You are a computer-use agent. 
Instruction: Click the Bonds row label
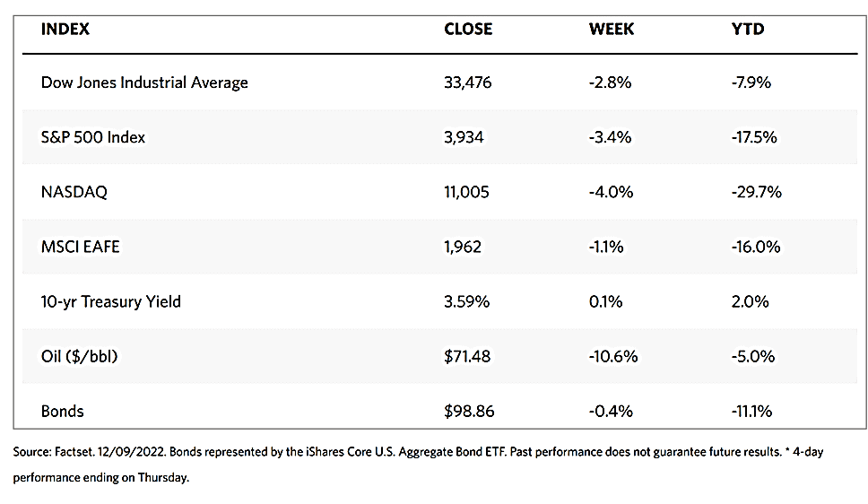click(x=63, y=411)
